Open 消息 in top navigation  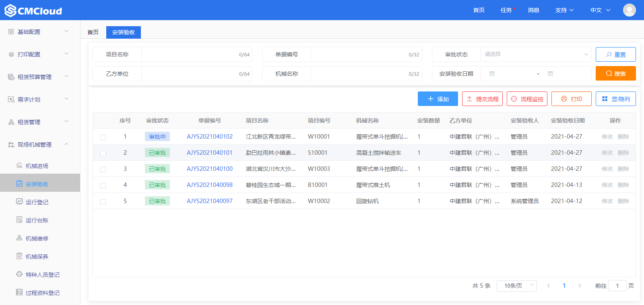click(534, 10)
